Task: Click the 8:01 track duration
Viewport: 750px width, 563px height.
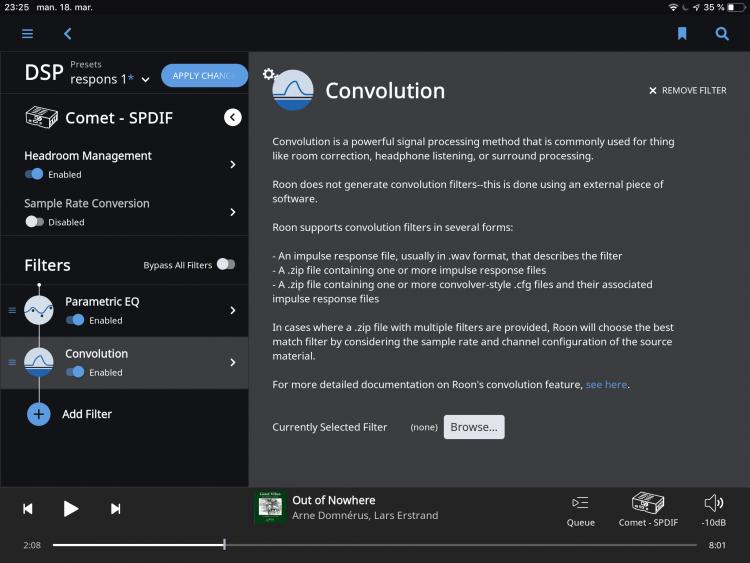Action: coord(717,545)
